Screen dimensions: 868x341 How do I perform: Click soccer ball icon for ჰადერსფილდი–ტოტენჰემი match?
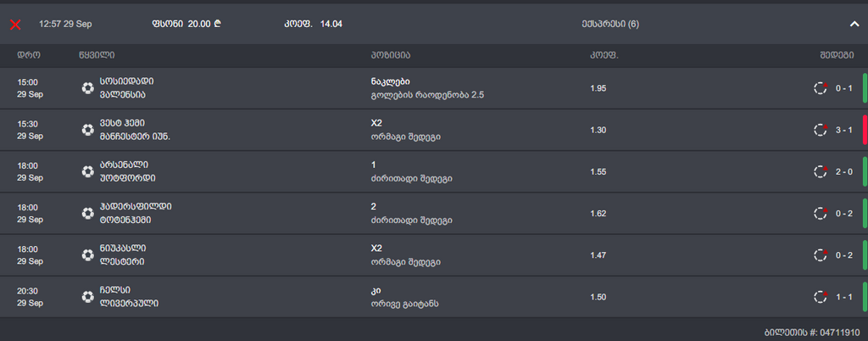pyautogui.click(x=87, y=213)
